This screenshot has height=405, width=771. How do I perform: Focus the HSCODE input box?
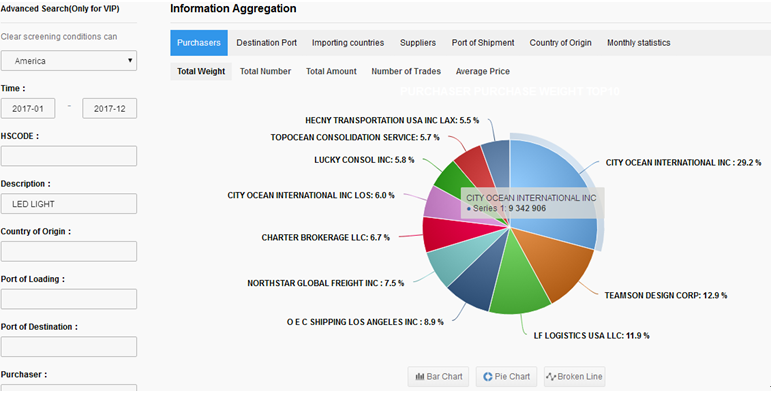[69, 156]
